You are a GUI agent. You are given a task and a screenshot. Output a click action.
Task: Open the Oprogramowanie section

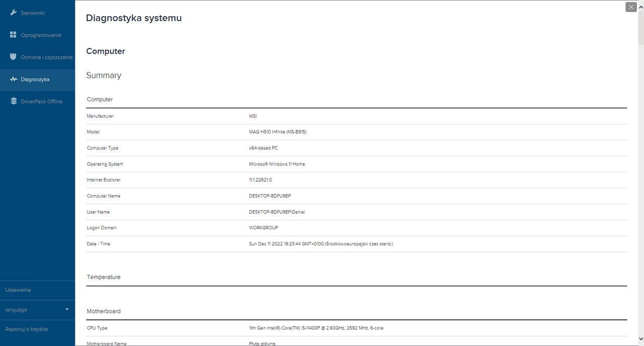coord(41,35)
